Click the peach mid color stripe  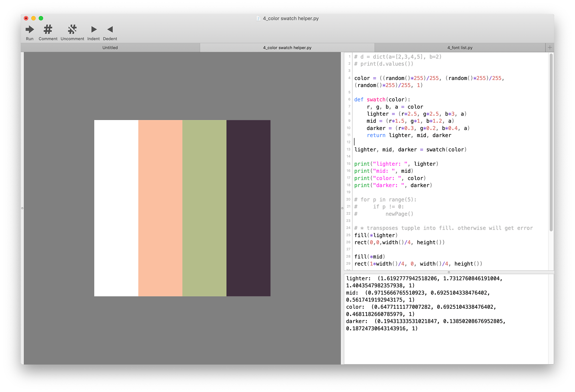click(x=160, y=208)
